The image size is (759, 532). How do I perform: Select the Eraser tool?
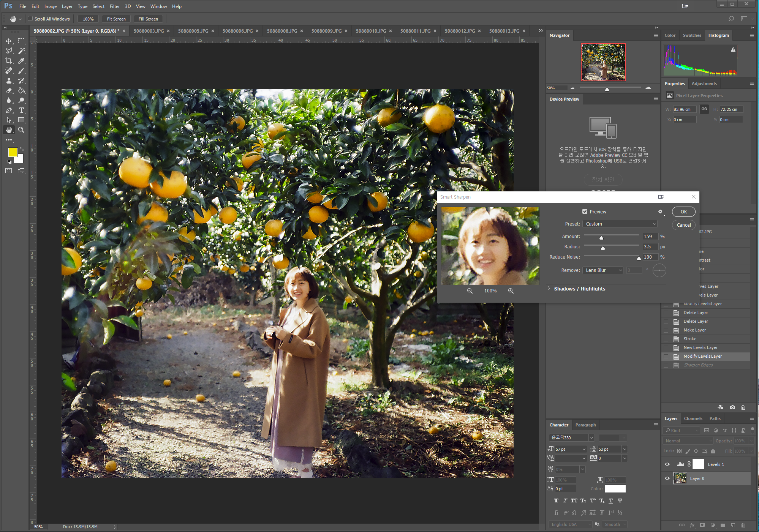click(x=9, y=90)
